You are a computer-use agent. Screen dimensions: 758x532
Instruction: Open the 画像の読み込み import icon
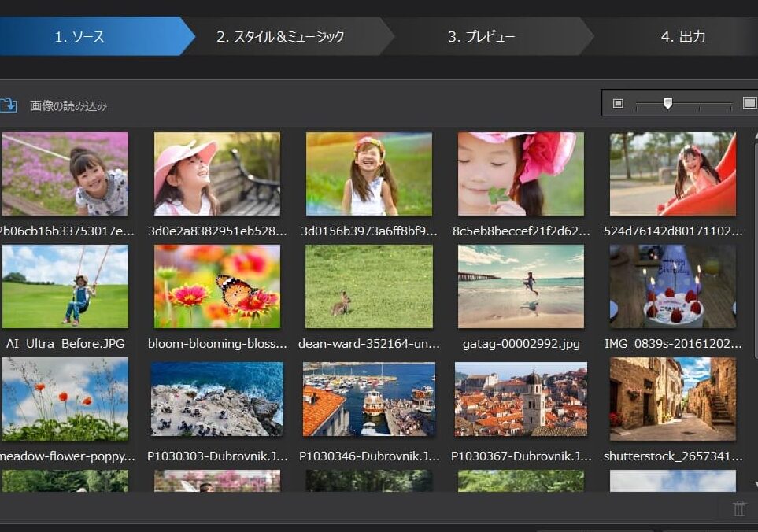tap(10, 105)
